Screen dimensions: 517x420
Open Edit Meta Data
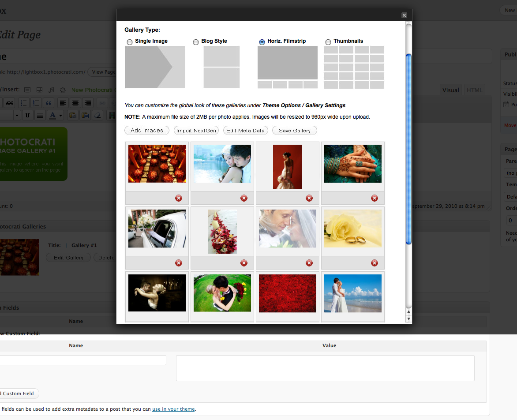245,131
